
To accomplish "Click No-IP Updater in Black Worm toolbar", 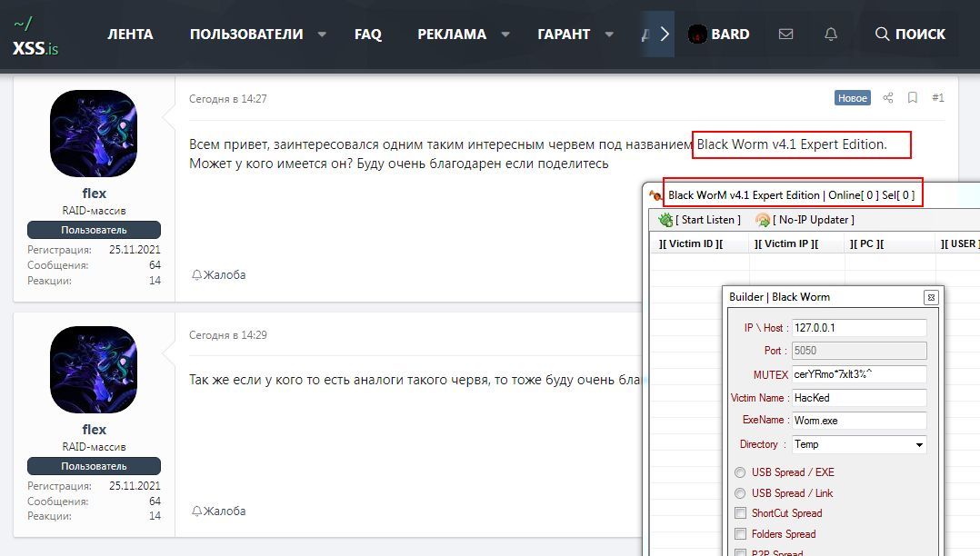I will click(805, 220).
